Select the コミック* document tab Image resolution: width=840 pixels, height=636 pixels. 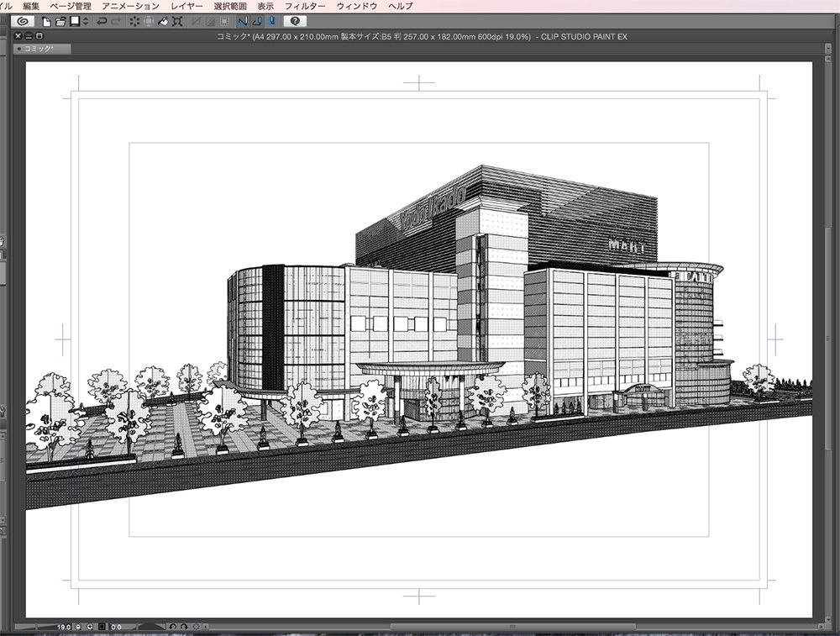[42, 49]
